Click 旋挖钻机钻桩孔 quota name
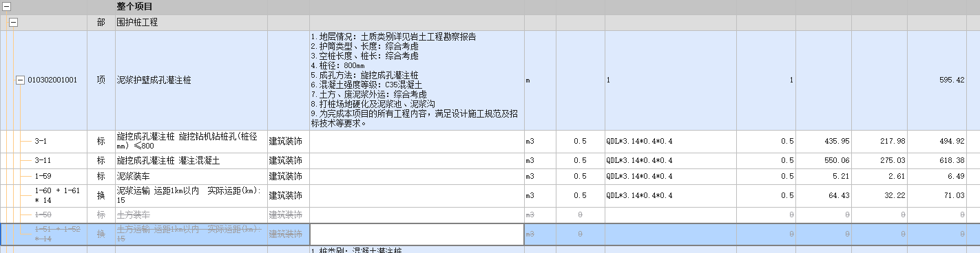Image resolution: width=980 pixels, height=253 pixels. click(x=191, y=141)
